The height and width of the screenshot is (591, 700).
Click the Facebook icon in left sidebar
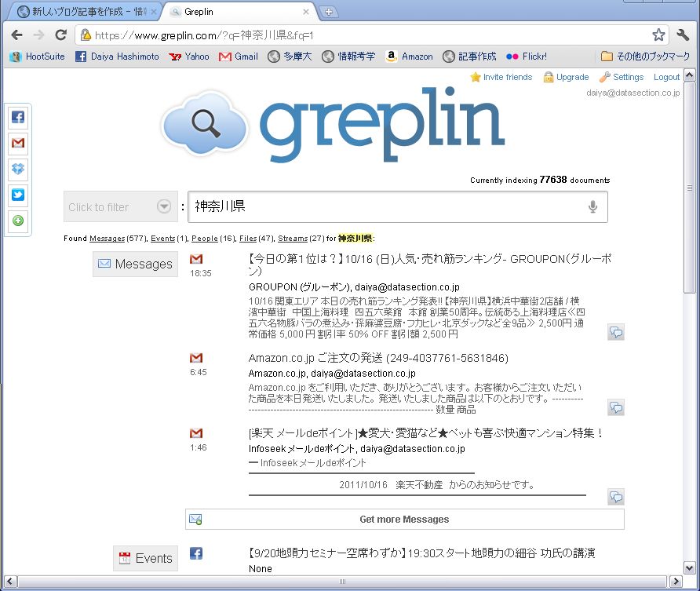point(18,117)
